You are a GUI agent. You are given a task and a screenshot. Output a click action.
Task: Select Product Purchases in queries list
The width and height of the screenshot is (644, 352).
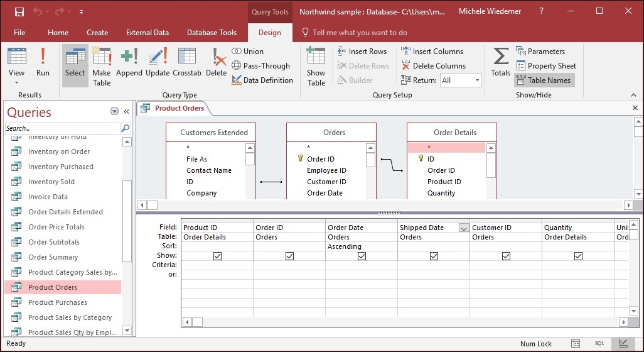tap(58, 302)
